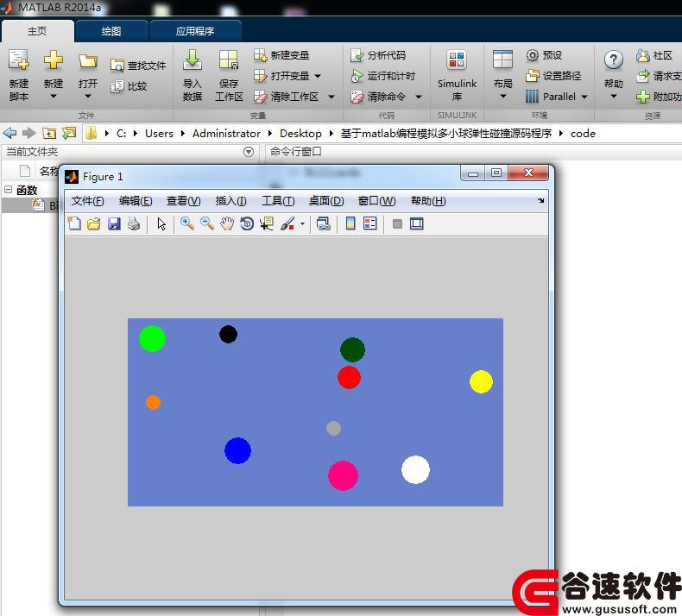This screenshot has height=616, width=682.
Task: Click Users in the path breadcrumb
Action: coord(159,134)
